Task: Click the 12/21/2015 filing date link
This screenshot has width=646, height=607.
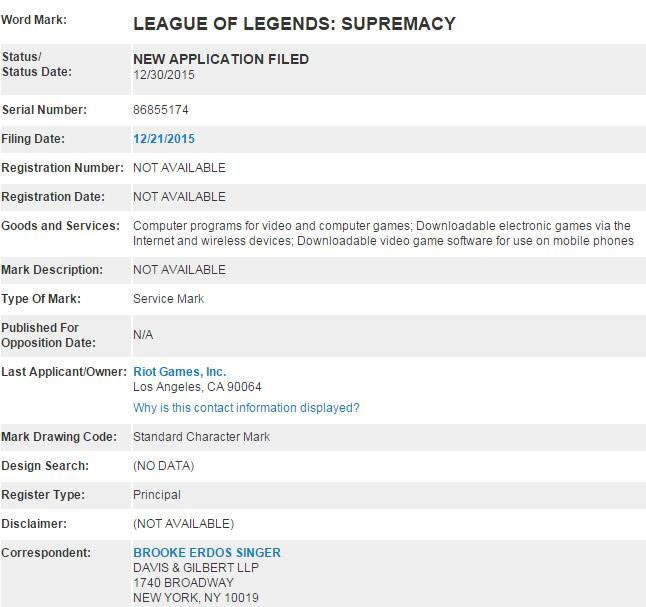Action: point(164,139)
